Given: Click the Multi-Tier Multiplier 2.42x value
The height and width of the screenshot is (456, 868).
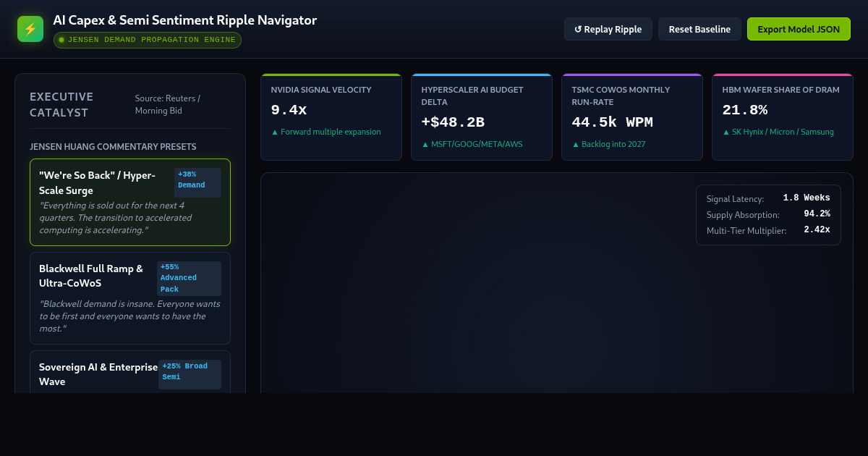Looking at the screenshot, I should pos(817,229).
